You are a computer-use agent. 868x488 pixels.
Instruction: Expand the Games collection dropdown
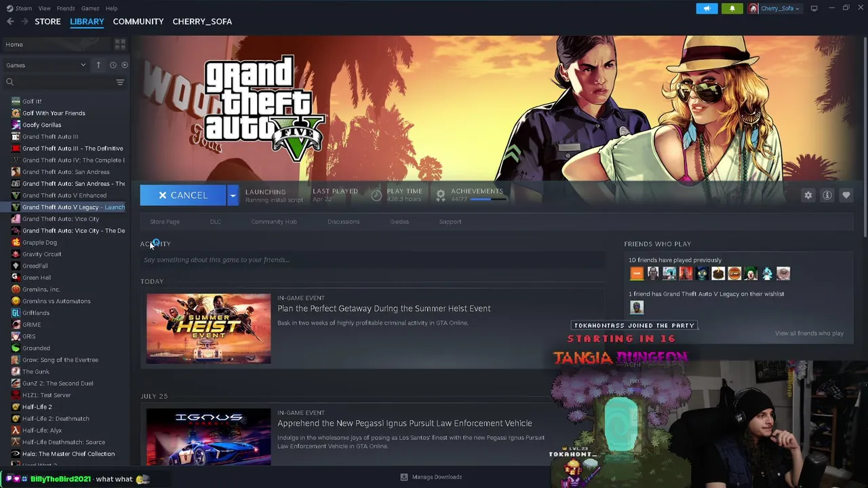click(x=83, y=65)
